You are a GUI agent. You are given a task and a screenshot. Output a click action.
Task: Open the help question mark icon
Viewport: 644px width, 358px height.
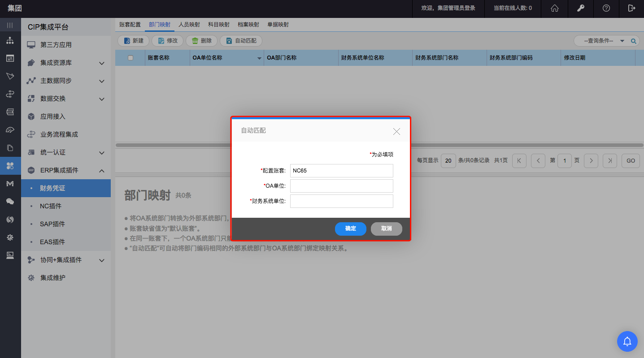[x=606, y=8]
